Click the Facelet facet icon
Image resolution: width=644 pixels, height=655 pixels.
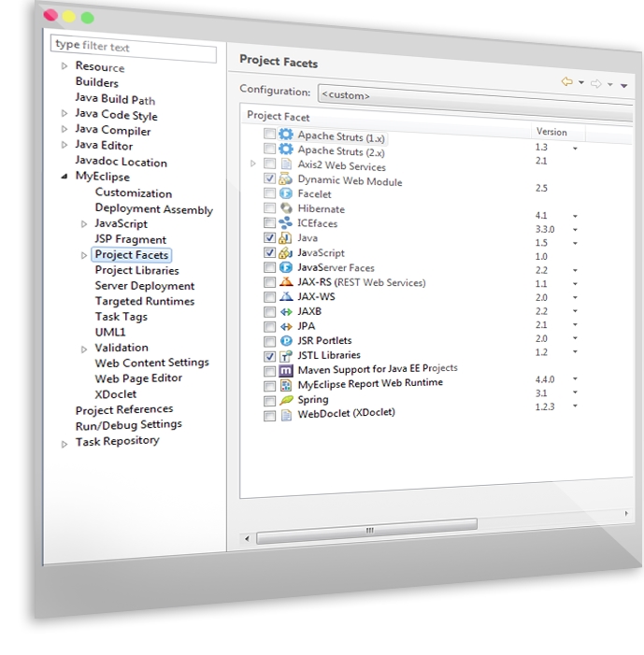click(286, 193)
